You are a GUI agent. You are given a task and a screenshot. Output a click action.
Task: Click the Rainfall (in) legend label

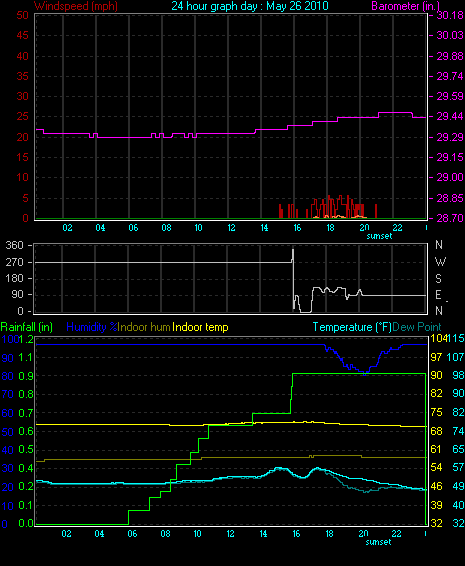pyautogui.click(x=27, y=327)
